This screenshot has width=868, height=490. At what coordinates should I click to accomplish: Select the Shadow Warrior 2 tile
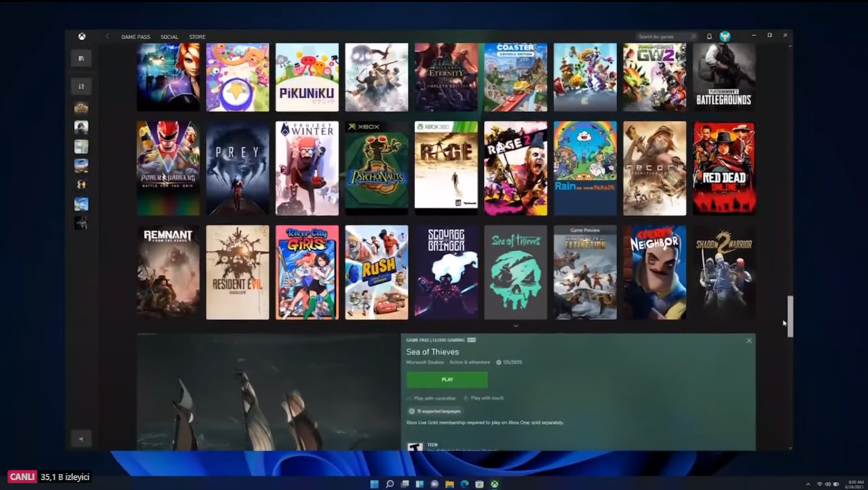[x=724, y=272]
